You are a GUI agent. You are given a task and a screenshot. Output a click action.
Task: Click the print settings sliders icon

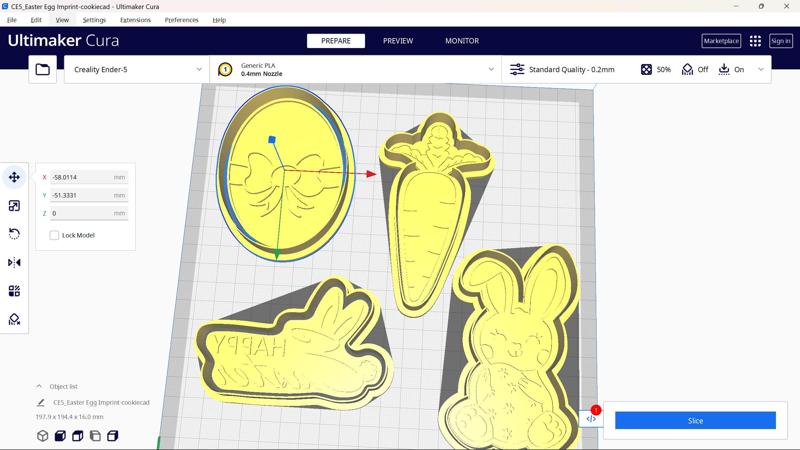pyautogui.click(x=517, y=69)
